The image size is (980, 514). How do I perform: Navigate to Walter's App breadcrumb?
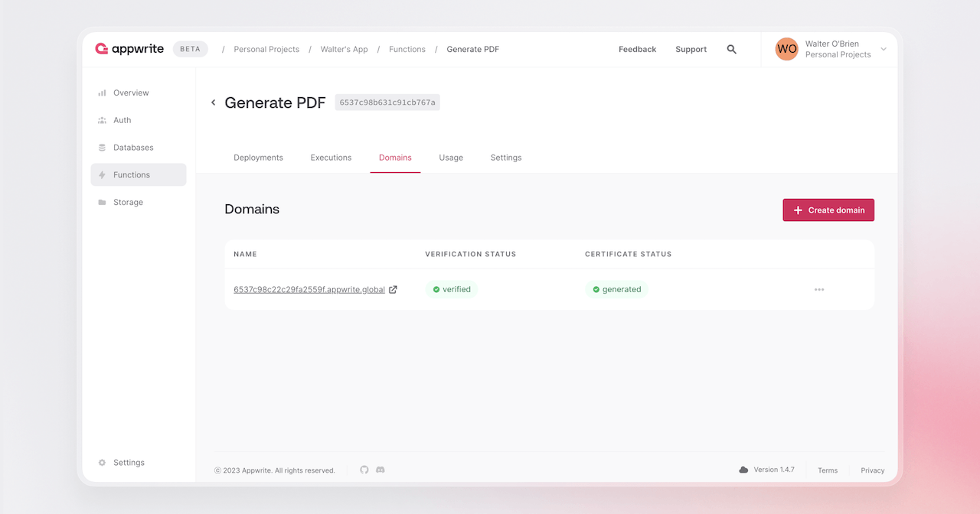click(344, 49)
